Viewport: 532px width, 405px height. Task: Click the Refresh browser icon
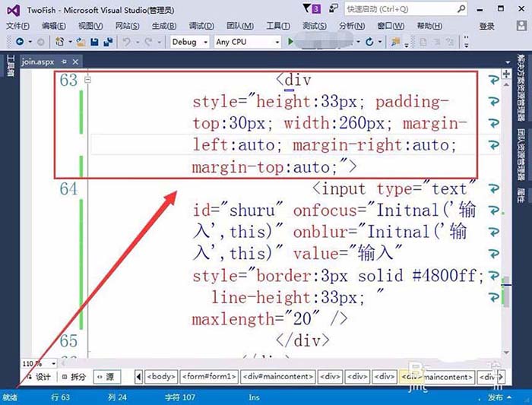tap(369, 42)
